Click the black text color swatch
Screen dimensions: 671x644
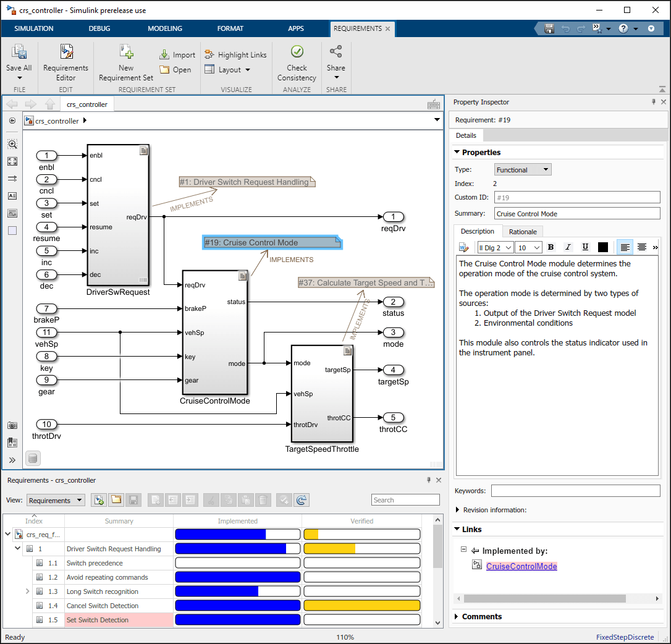(603, 247)
